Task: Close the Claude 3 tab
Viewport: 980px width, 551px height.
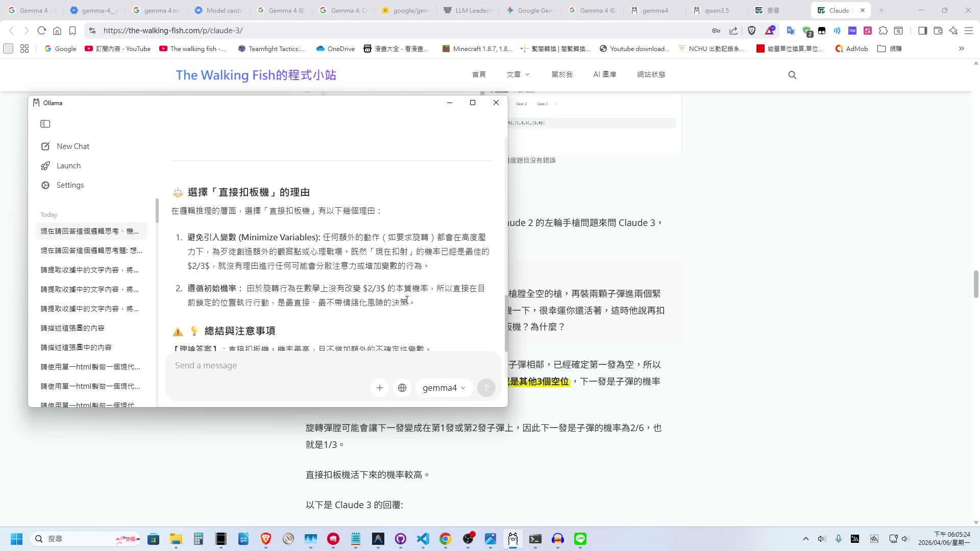Action: tap(863, 10)
